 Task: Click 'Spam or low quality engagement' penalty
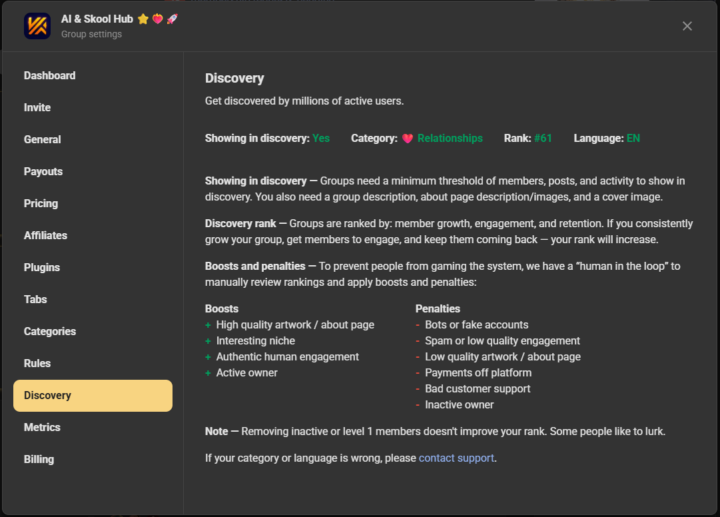(502, 341)
